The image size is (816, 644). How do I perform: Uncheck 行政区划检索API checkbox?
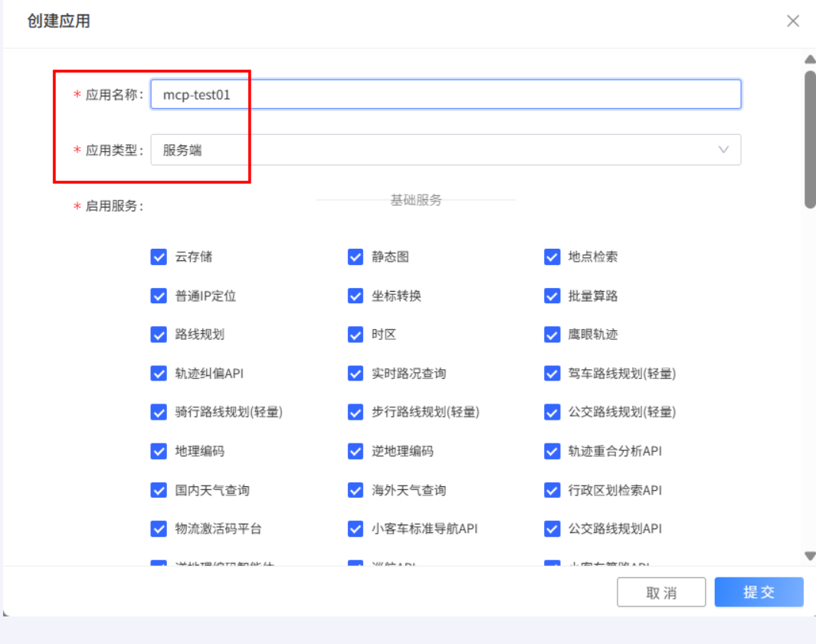click(552, 490)
